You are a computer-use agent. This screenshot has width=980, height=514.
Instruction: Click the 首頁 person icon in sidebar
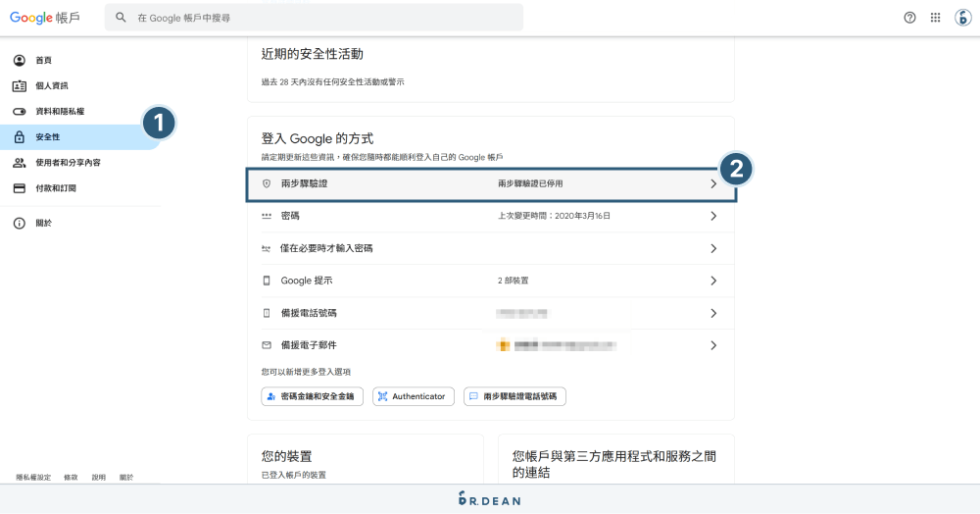point(20,60)
